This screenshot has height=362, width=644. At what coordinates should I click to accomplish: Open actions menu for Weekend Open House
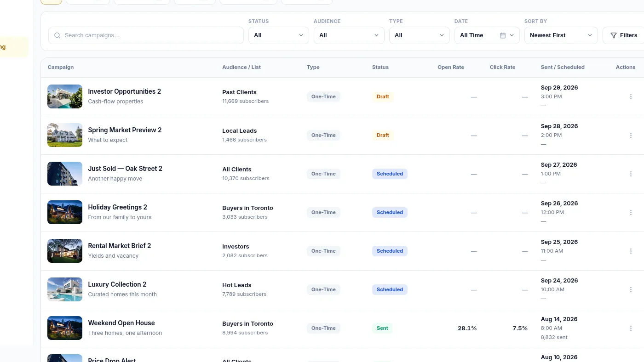coord(631,328)
